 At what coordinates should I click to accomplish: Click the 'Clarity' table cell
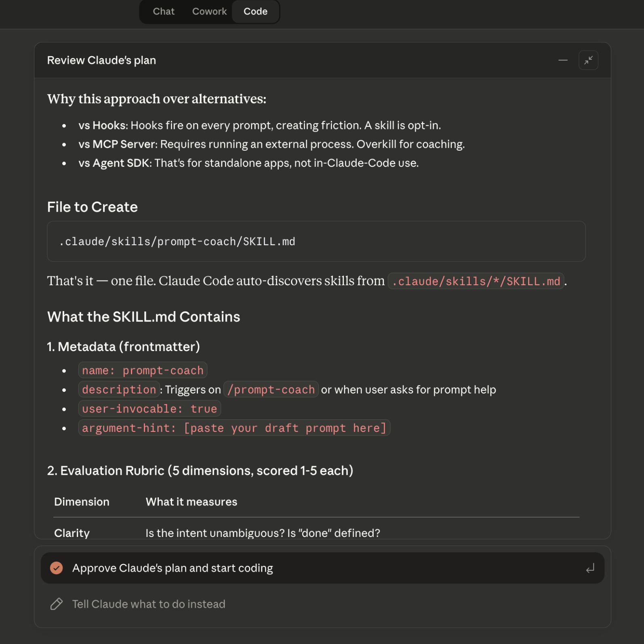click(72, 533)
